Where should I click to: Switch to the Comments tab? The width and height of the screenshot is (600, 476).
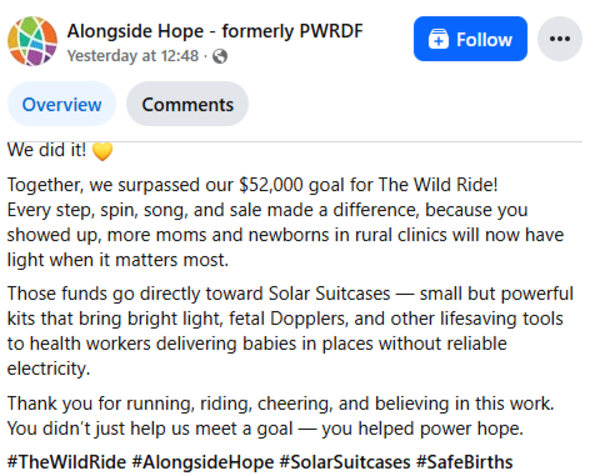pyautogui.click(x=187, y=104)
